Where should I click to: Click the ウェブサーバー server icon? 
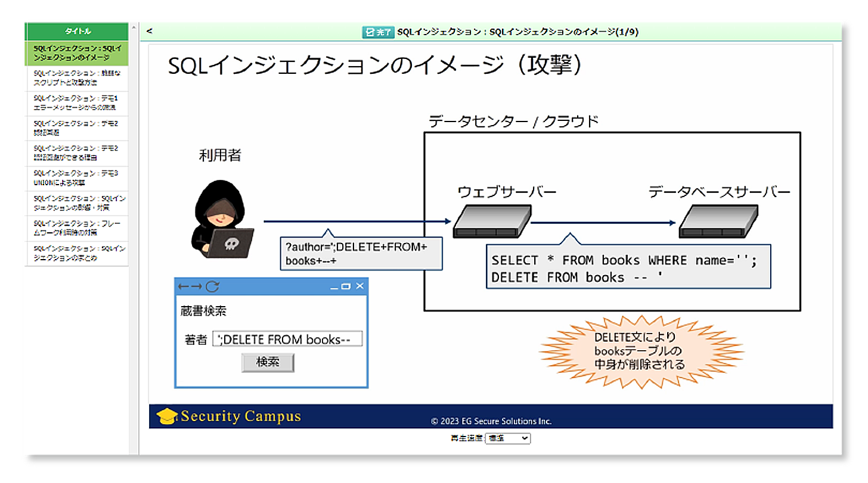coord(492,222)
